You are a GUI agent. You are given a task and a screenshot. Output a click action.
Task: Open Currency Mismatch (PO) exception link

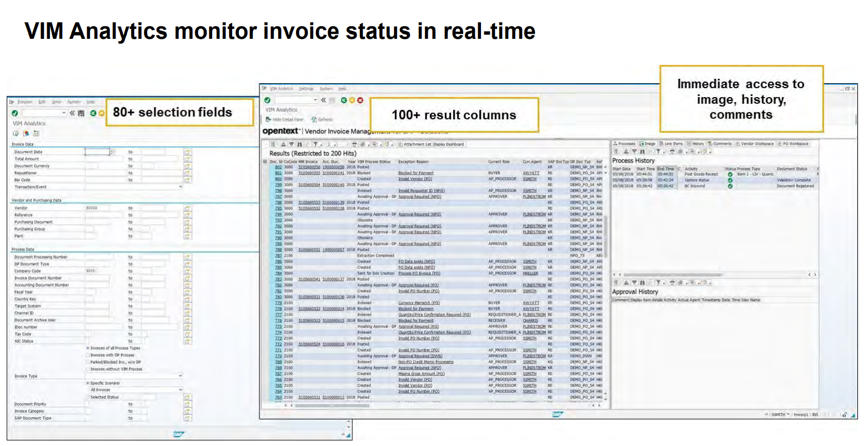(419, 303)
